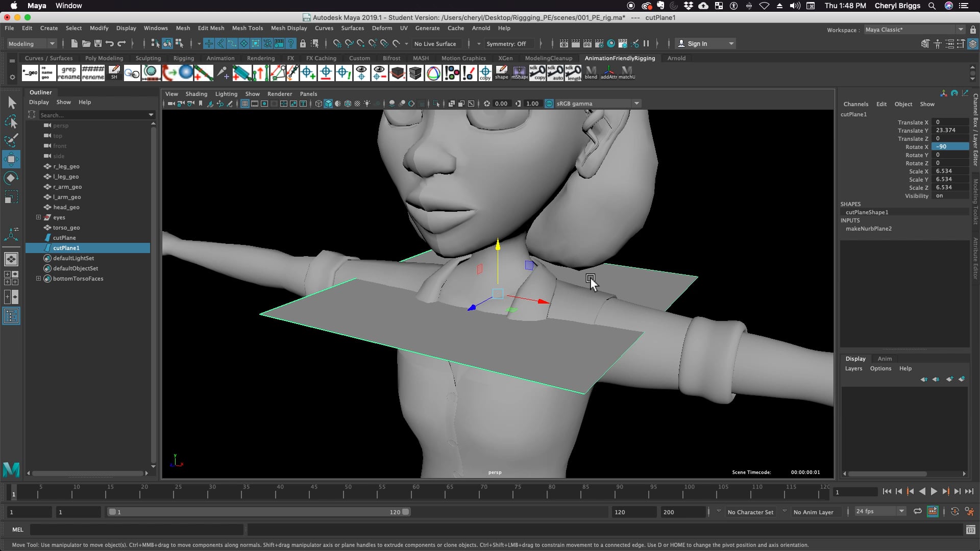The image size is (980, 551).
Task: Click the Undo arrow icon
Action: [109, 43]
